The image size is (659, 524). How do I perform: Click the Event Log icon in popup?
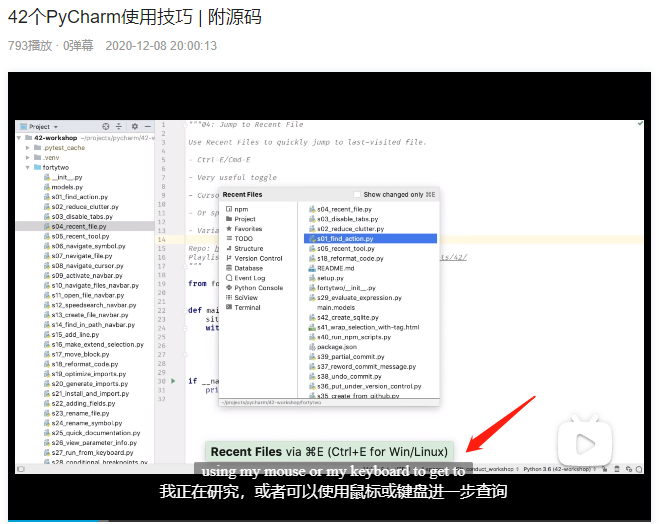[229, 278]
